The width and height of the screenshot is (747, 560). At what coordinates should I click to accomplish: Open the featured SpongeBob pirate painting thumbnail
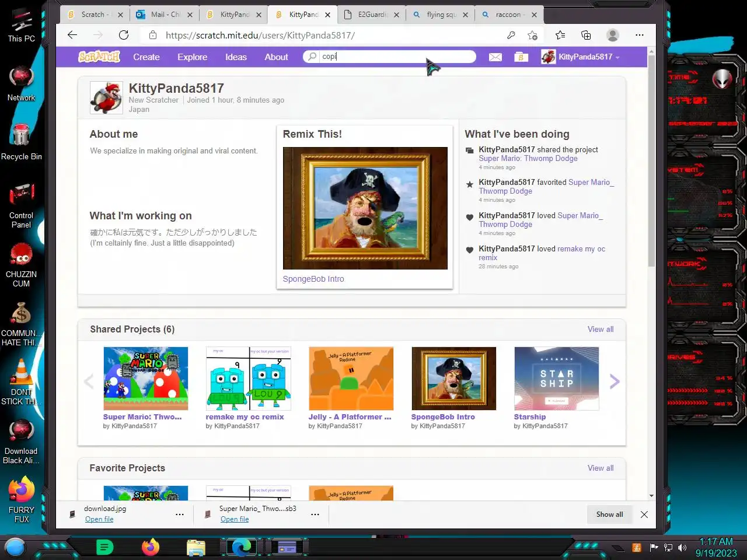[x=365, y=208]
